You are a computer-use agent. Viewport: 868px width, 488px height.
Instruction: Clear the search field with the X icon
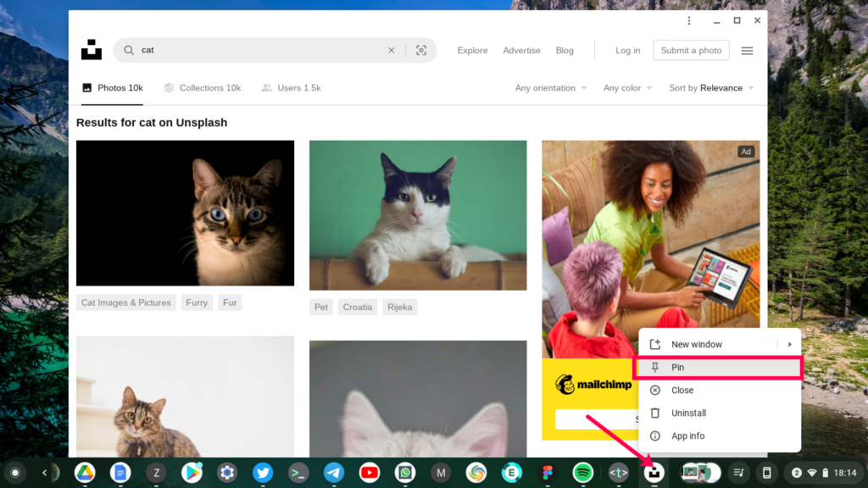(392, 50)
